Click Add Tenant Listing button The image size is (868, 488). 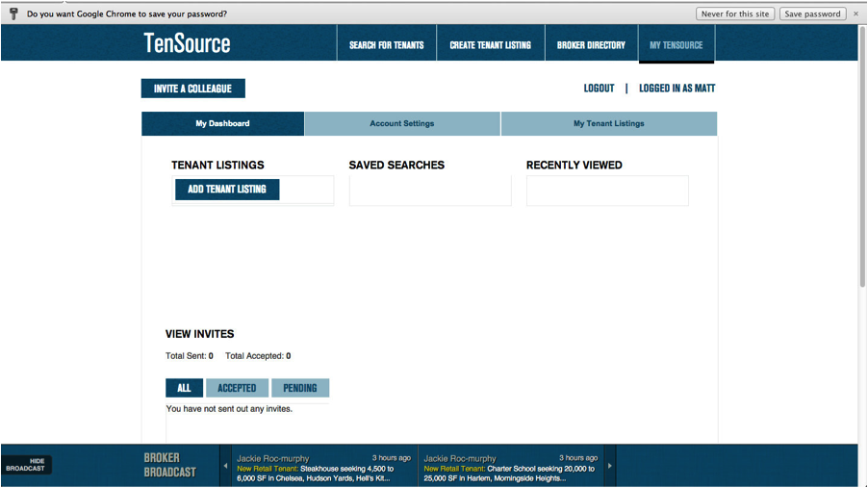coord(227,190)
